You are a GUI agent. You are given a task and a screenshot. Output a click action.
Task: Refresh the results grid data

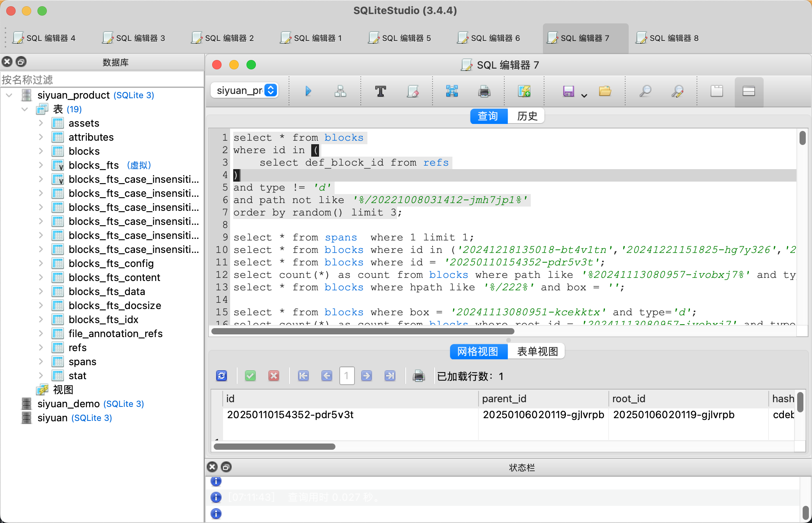[222, 376]
